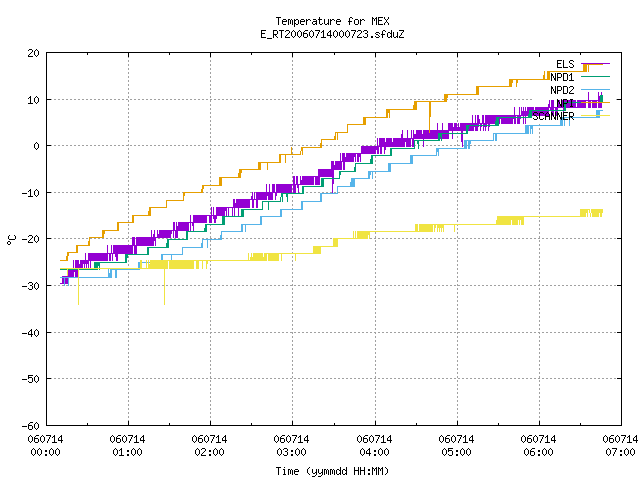Click the x-axis tick label 060714 03:00

click(291, 446)
